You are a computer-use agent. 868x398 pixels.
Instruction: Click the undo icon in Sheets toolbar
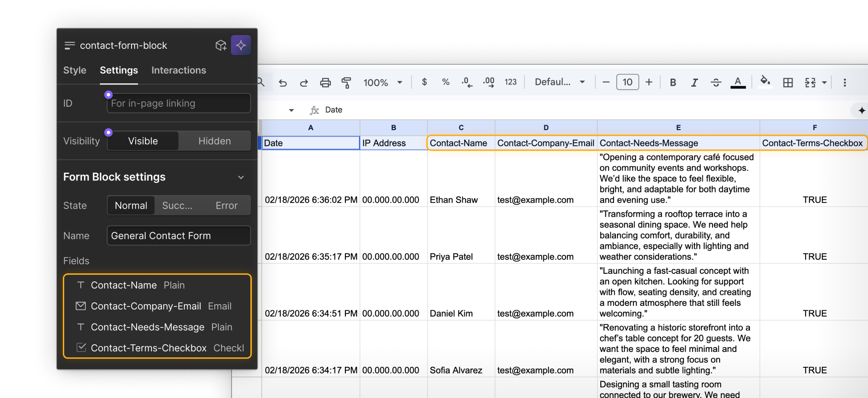(x=283, y=83)
